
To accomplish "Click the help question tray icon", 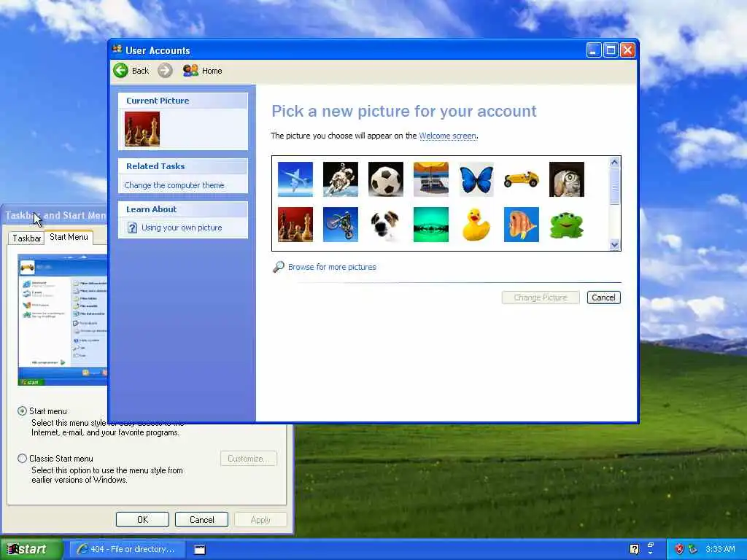I will 634,549.
